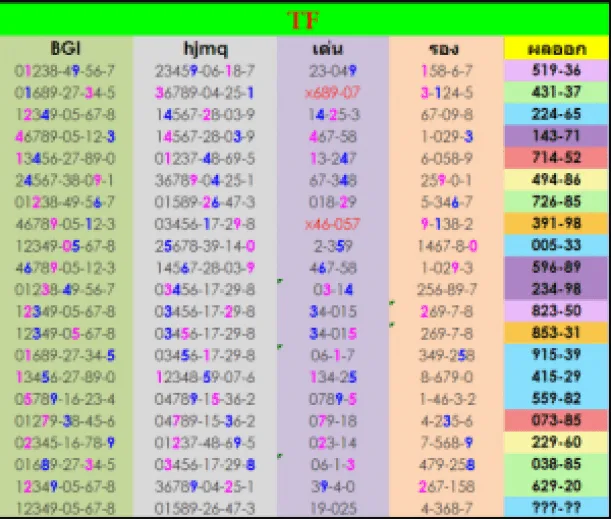This screenshot has width=611, height=519.
Task: Click the purple result cell 596-89
Action: [556, 267]
